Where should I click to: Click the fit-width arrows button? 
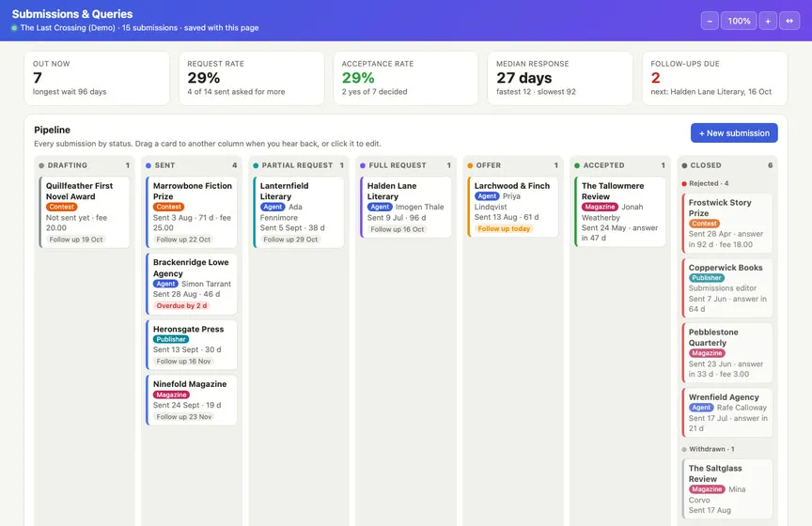tap(789, 21)
